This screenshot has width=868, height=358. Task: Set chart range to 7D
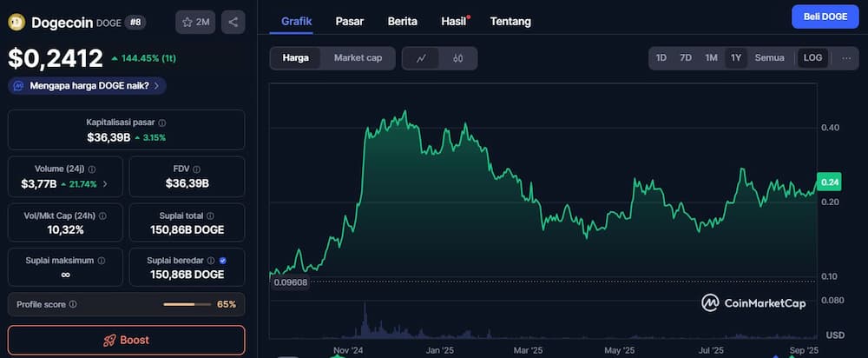(686, 58)
